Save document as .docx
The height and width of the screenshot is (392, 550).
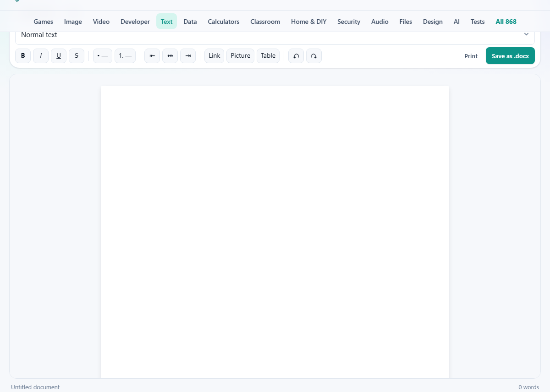point(510,56)
